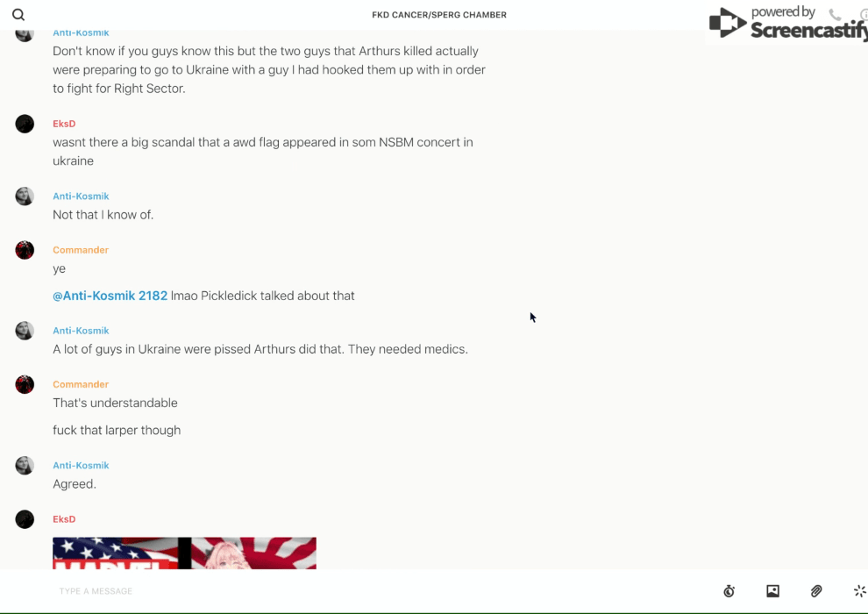Send a ping using the ping icon
The height and width of the screenshot is (614, 868).
coord(860,590)
